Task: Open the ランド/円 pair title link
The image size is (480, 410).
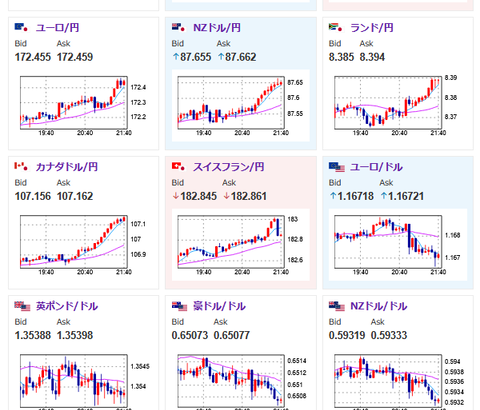Action: pyautogui.click(x=372, y=28)
